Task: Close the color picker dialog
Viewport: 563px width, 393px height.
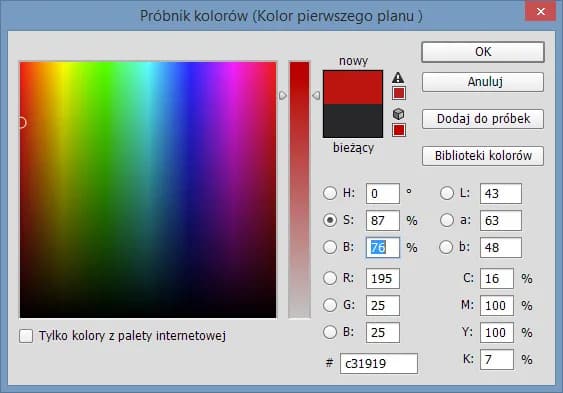Action: pos(540,11)
